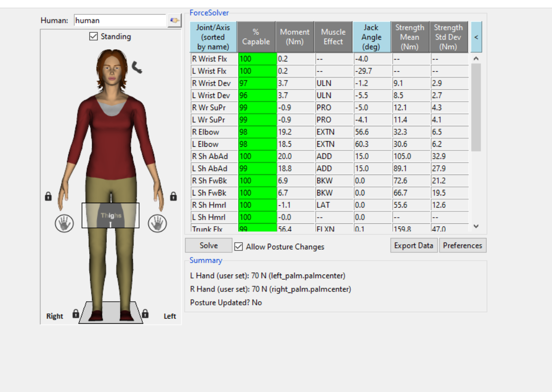Select the Thighs support region box
552x392 pixels.
(110, 215)
